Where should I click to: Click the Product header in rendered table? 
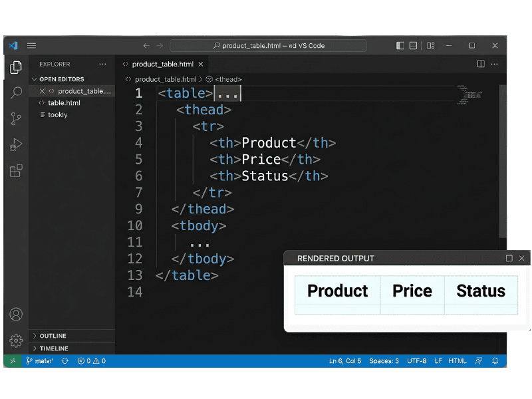pos(338,291)
